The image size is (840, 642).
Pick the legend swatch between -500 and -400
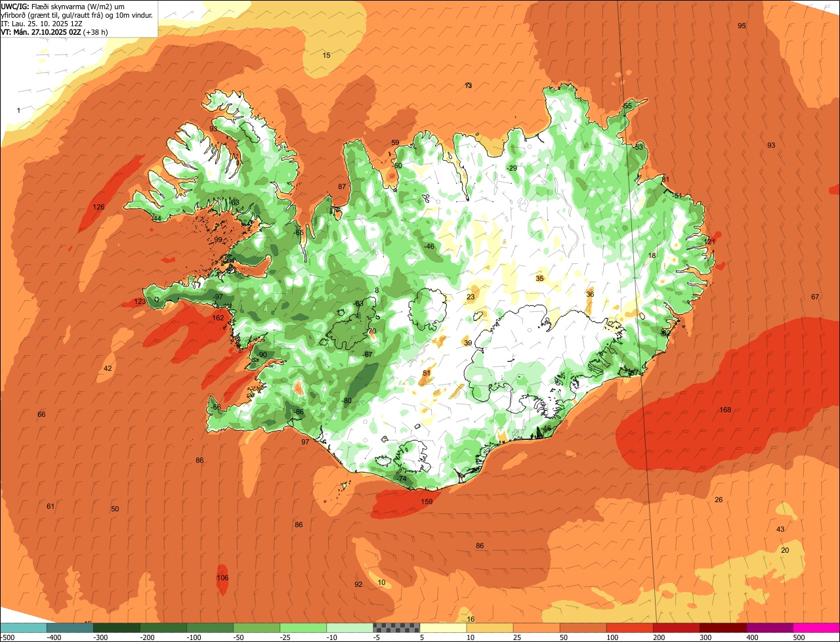coord(23,628)
